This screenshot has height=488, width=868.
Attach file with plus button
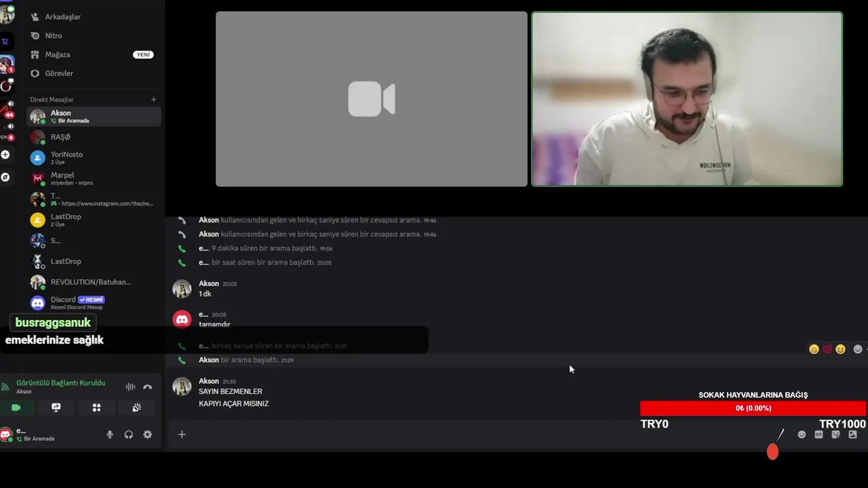click(182, 434)
